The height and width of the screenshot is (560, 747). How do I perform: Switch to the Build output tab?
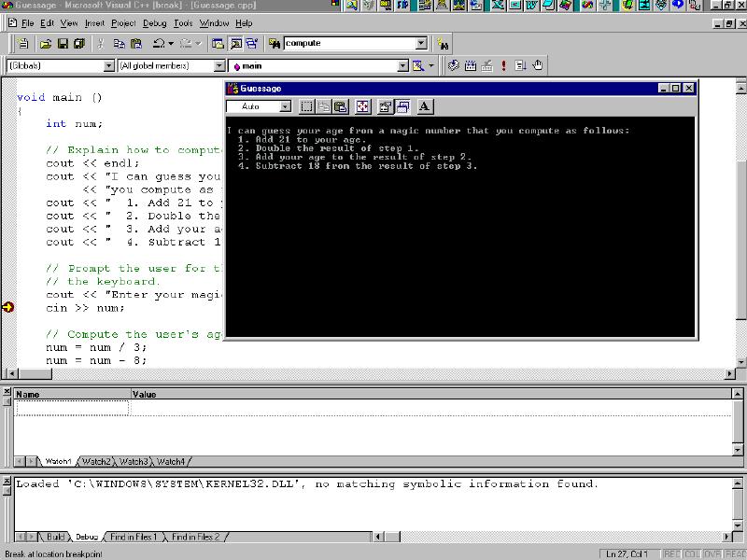pos(55,538)
